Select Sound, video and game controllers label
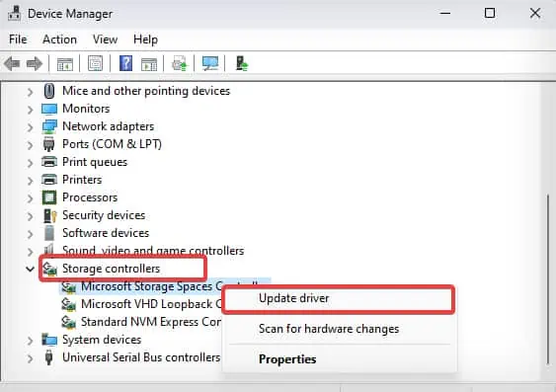This screenshot has width=556, height=392. pyautogui.click(x=153, y=251)
